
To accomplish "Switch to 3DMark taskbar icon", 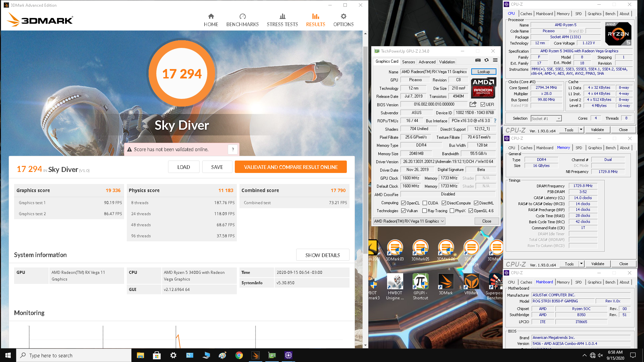I will pos(256,355).
